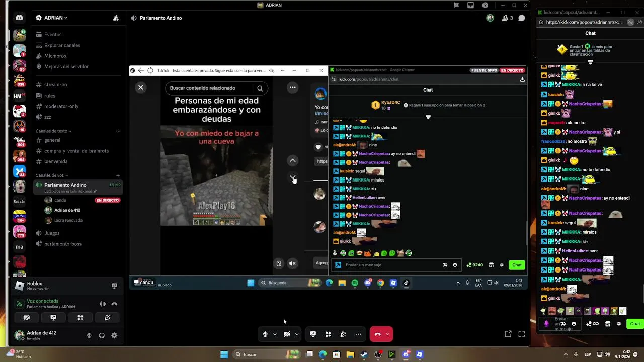Open emote picker in Kick chat input

click(574, 324)
